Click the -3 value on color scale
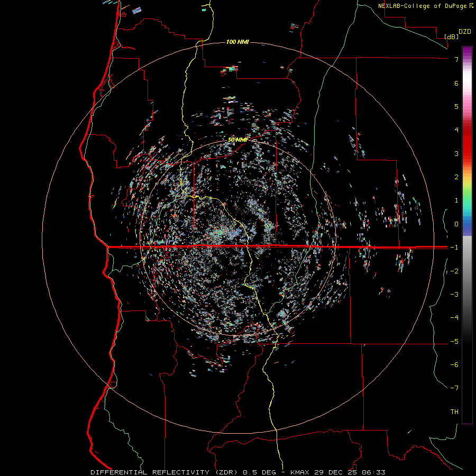476x476 pixels. [454, 295]
